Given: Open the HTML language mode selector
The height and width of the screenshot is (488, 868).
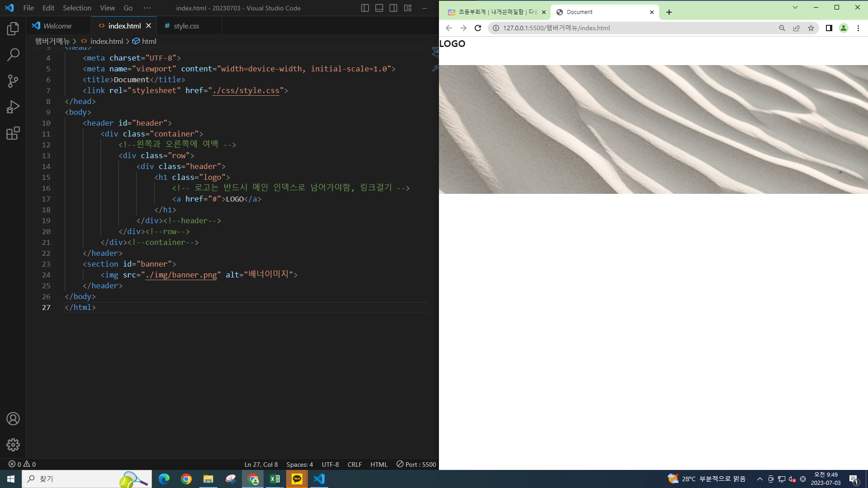Looking at the screenshot, I should coord(378,465).
